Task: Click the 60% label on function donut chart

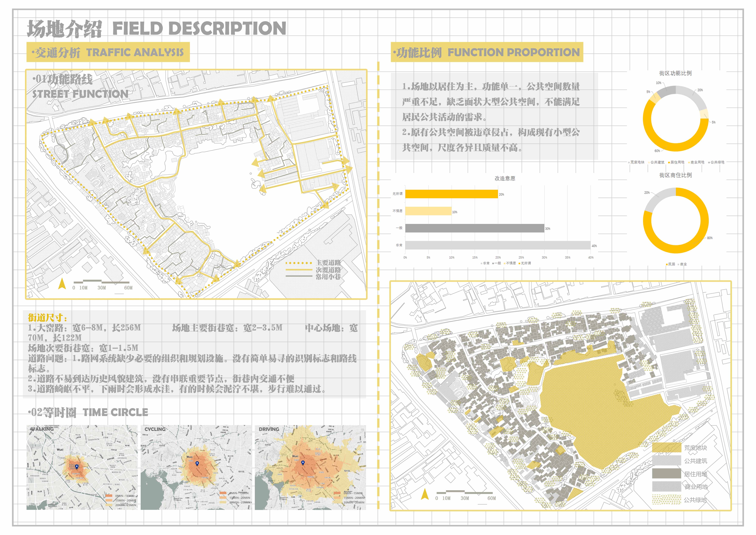Action: coord(657,151)
